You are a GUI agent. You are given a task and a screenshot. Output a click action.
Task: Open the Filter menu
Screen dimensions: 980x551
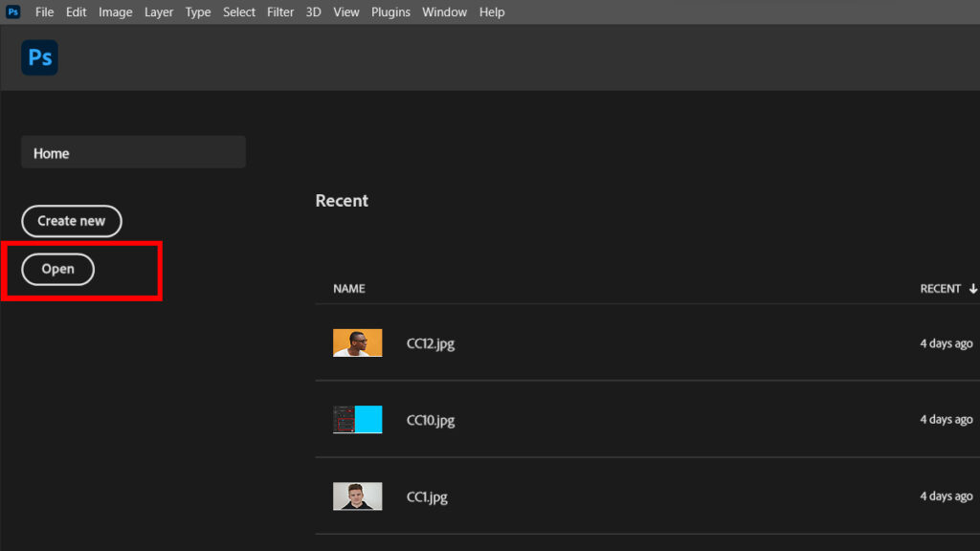(x=280, y=12)
